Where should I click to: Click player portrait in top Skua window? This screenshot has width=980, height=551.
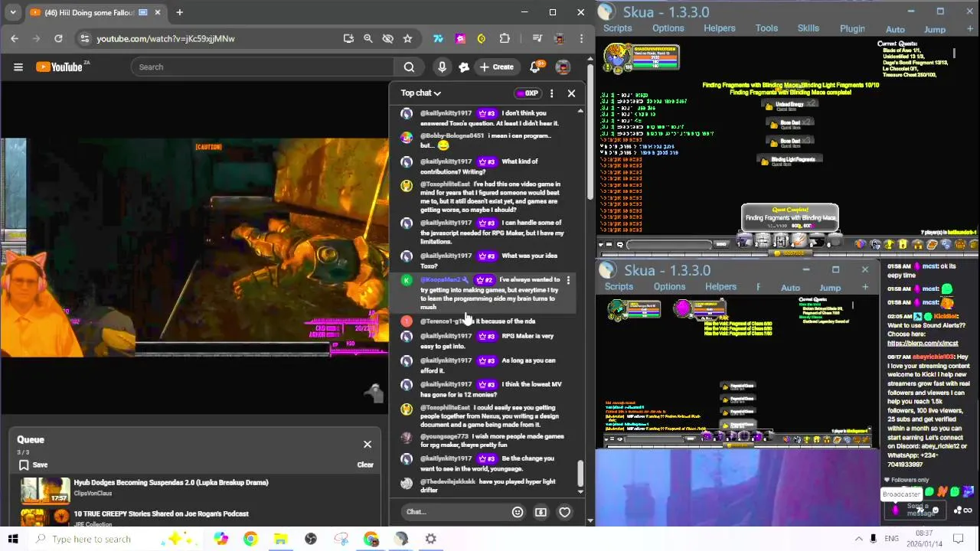616,57
